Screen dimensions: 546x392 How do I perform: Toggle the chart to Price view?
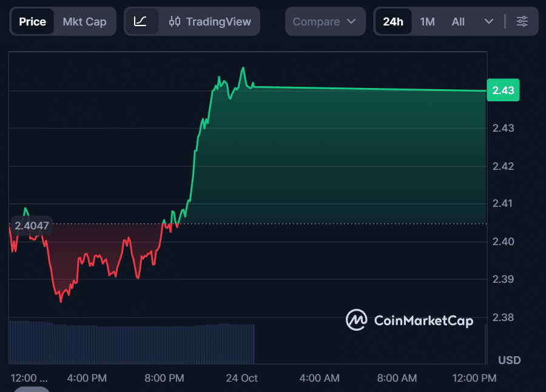[x=32, y=21]
